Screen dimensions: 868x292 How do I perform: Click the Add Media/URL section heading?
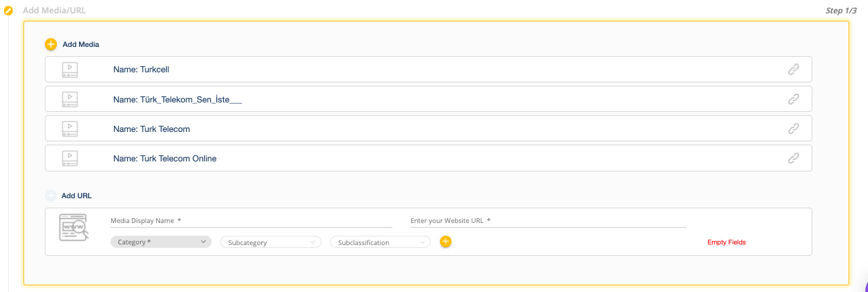click(x=54, y=11)
